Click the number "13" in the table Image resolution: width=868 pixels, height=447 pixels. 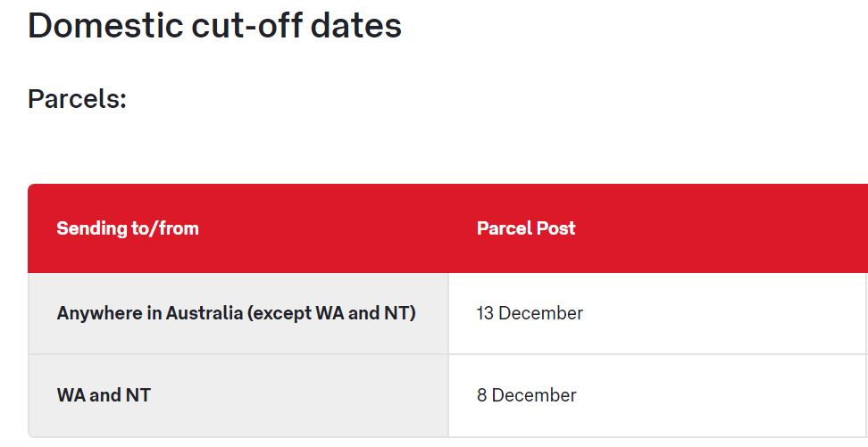pyautogui.click(x=485, y=314)
